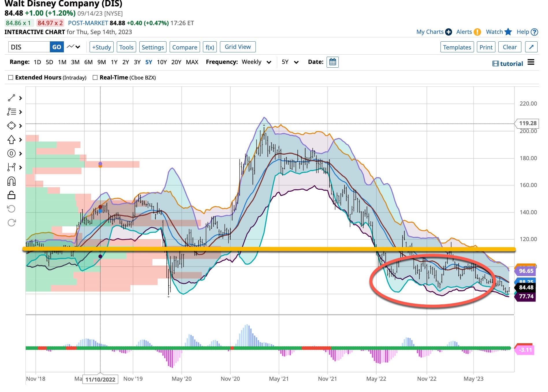Viewport: 548px width, 392px height.
Task: Select the 1M range
Action: tap(62, 62)
